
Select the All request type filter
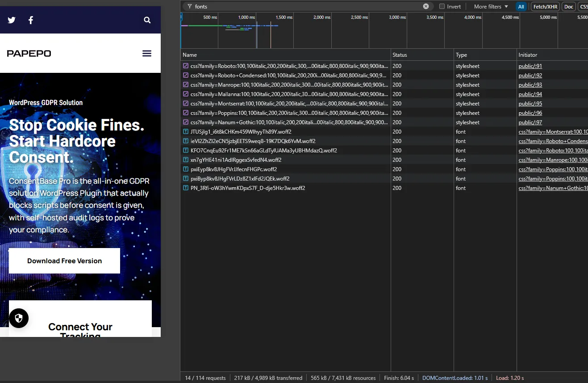point(521,7)
